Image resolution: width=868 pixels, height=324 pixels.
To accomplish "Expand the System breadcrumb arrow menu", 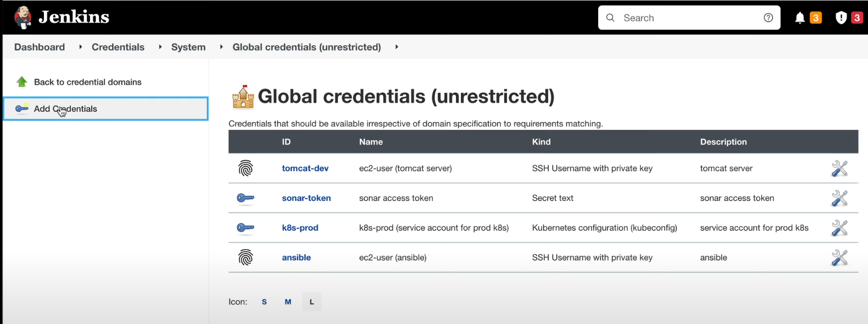I will click(222, 47).
